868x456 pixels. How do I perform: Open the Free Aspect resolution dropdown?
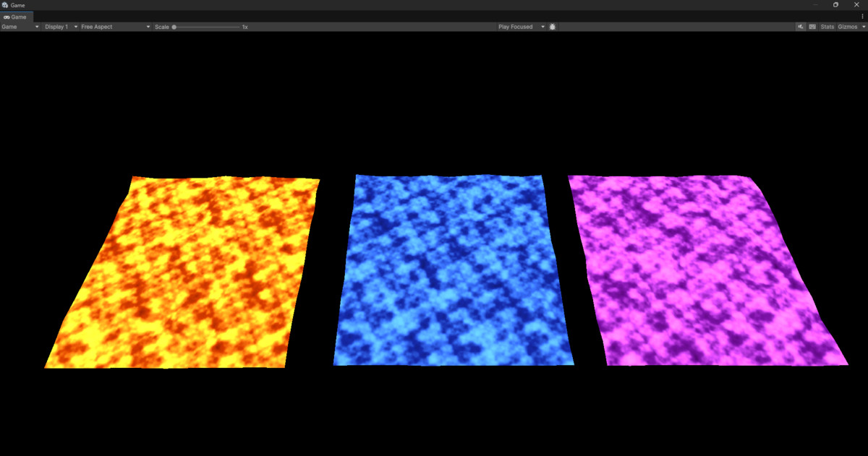click(116, 27)
